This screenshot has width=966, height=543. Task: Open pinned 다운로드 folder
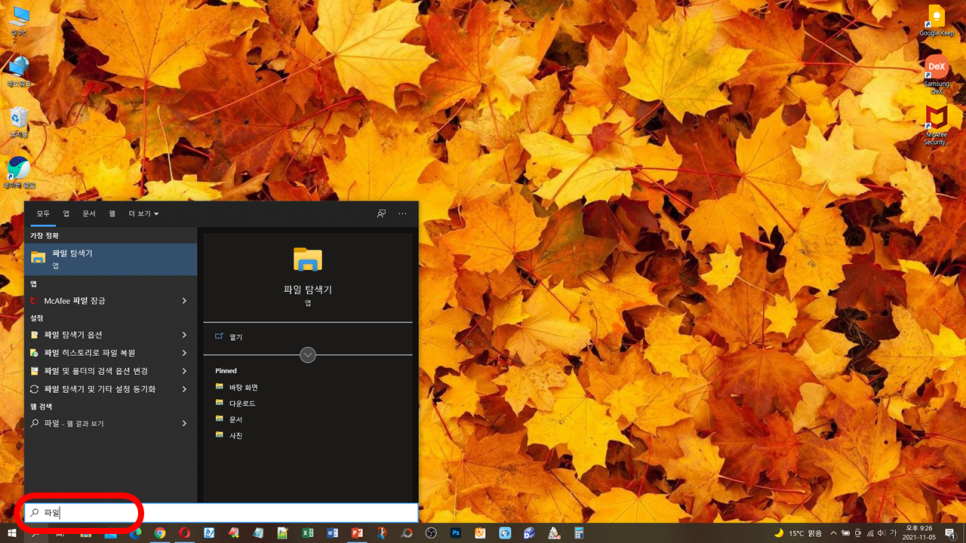point(236,404)
